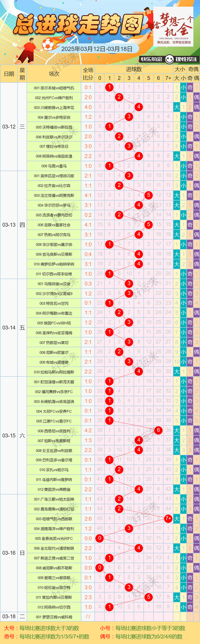
Task: Select match 003 川崎前锋vs上海申花
Action: click(x=54, y=107)
